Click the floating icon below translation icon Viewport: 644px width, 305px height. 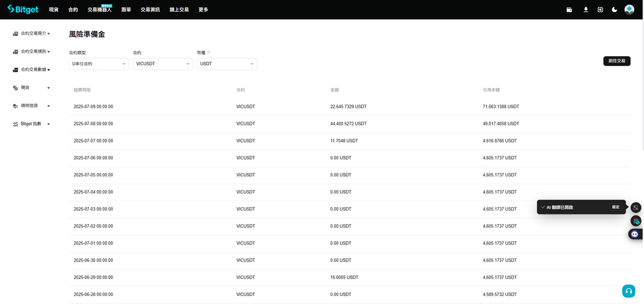(x=635, y=221)
